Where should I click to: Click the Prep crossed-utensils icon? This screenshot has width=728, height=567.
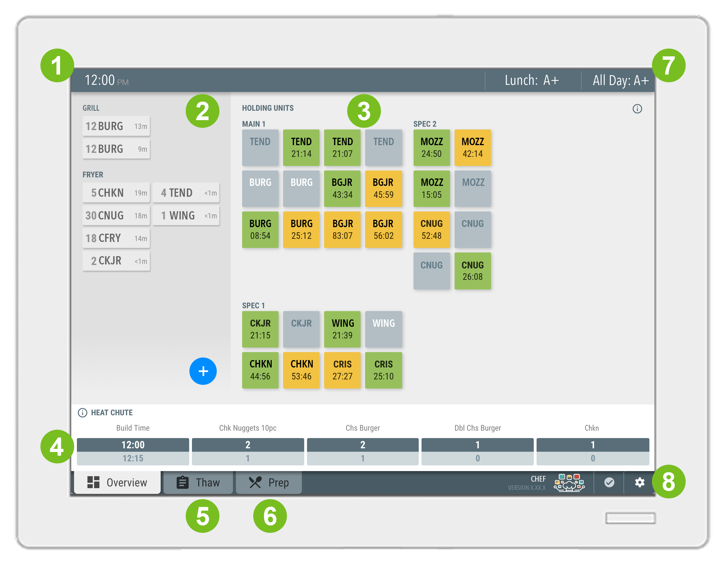click(255, 482)
